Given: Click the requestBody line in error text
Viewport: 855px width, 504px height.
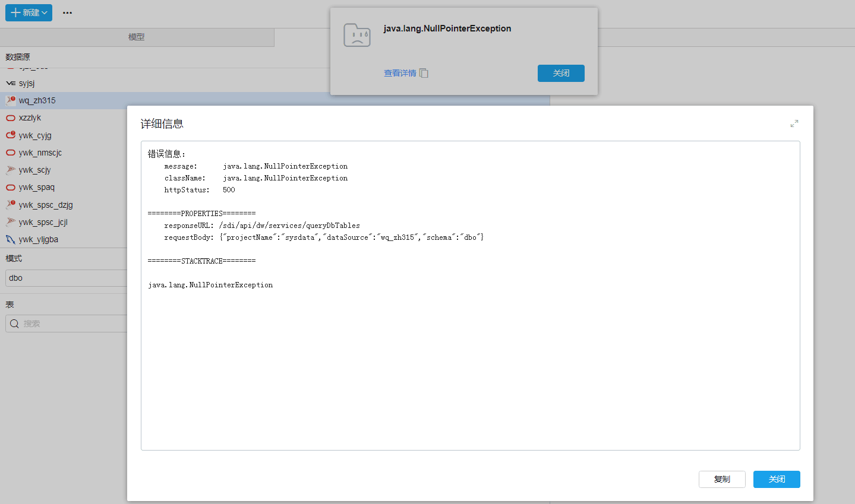Looking at the screenshot, I should click(324, 237).
